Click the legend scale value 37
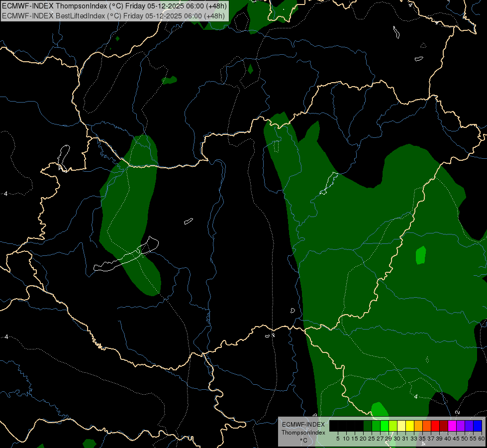This screenshot has height=448, width=487. pos(431,439)
